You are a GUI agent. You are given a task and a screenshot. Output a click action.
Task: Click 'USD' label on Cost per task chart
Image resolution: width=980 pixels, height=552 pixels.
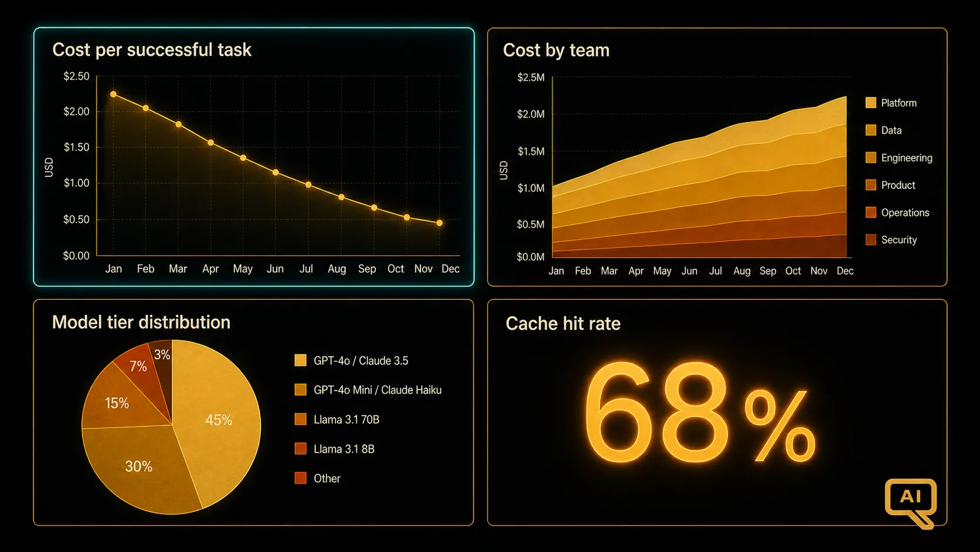49,167
